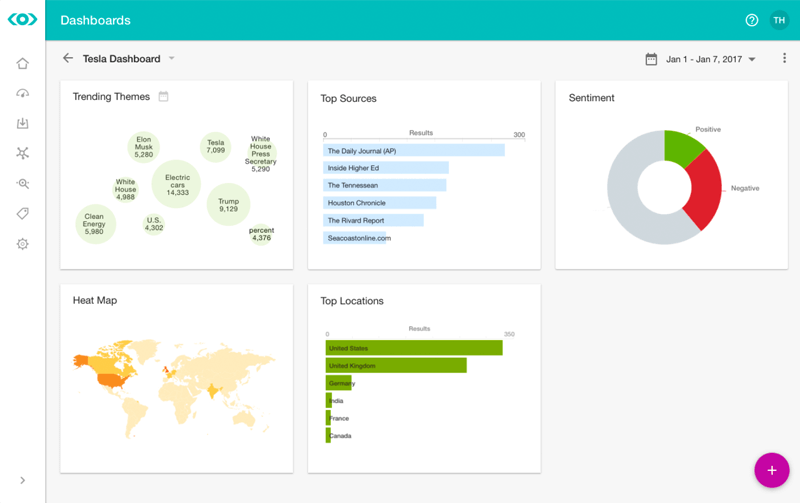Click The Tennessean source bar

pyautogui.click(x=385, y=185)
